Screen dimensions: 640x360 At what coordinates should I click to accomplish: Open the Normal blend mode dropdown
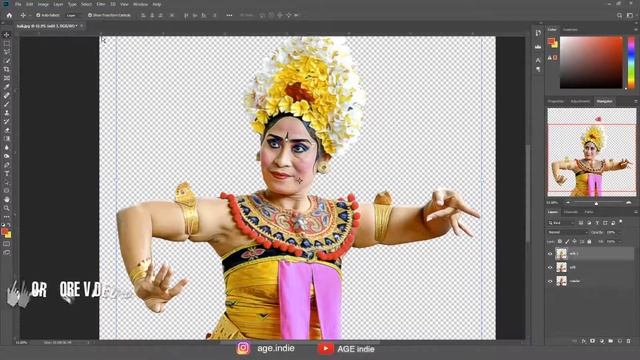(x=568, y=232)
